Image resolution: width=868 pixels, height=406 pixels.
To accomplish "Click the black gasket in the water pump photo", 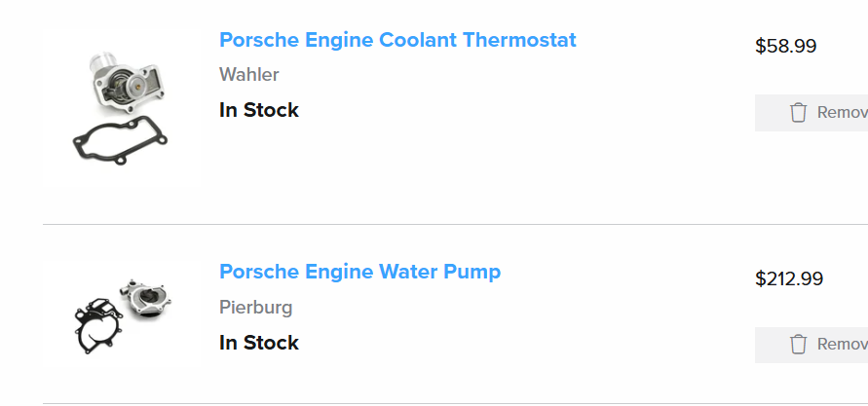I will [x=98, y=326].
